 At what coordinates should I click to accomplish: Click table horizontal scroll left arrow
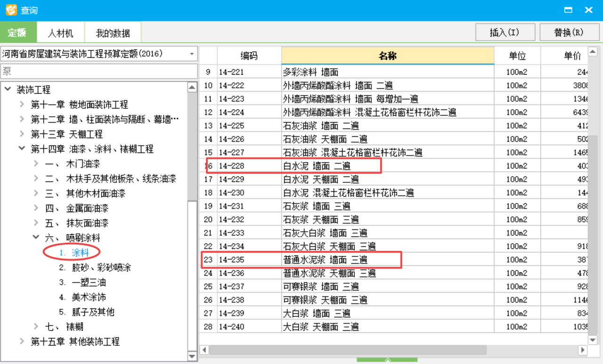pos(204,350)
